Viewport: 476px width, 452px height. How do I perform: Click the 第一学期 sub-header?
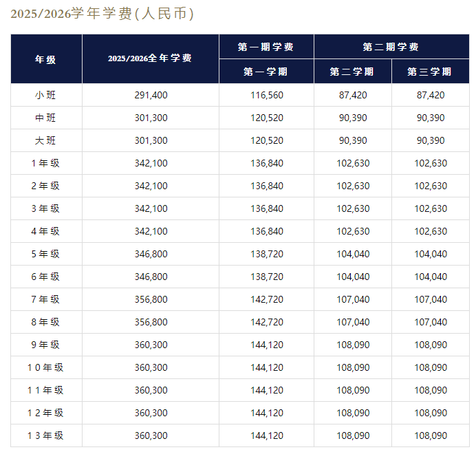(266, 72)
